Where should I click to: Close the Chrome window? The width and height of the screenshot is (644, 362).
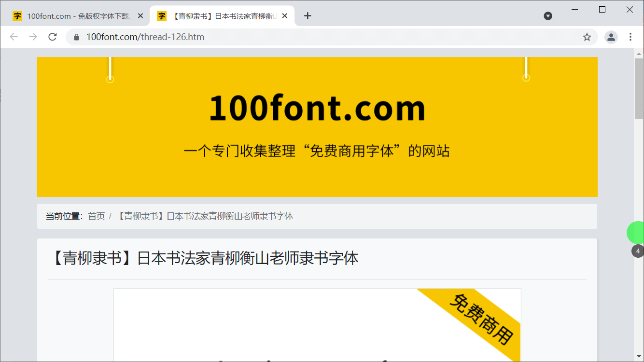(x=630, y=9)
